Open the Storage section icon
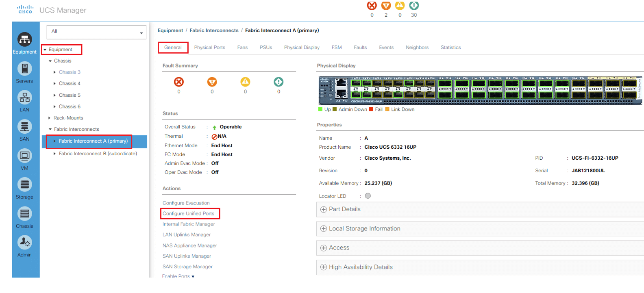 tap(24, 184)
